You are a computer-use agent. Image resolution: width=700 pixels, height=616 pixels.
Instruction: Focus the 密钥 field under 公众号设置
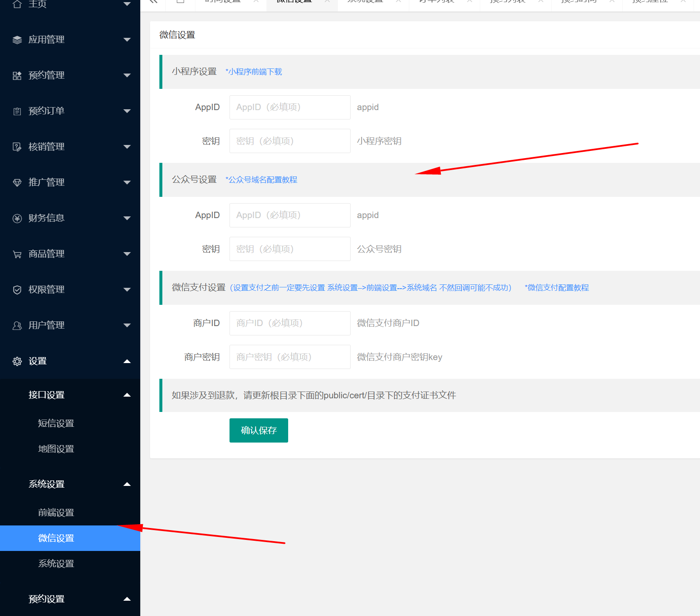[290, 249]
